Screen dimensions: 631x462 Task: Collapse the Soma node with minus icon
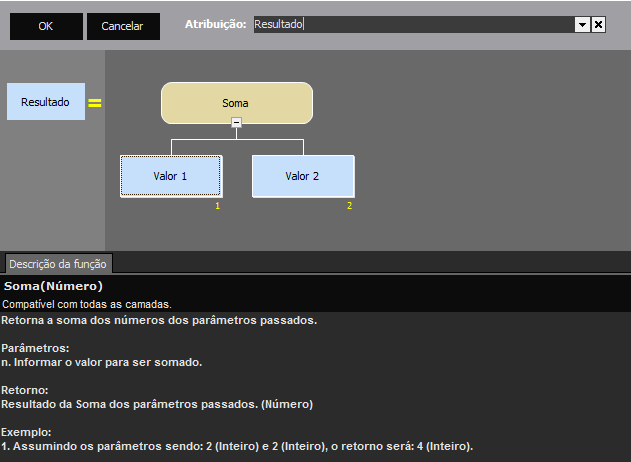coord(237,123)
